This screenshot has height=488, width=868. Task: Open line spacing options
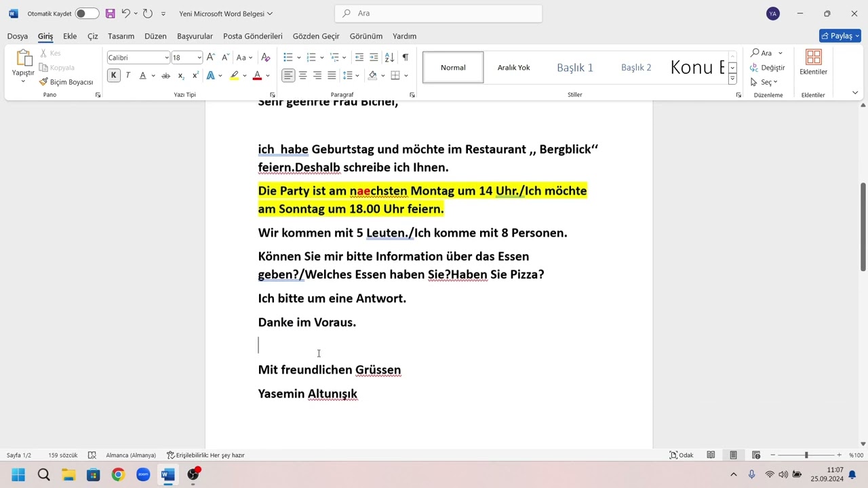351,75
